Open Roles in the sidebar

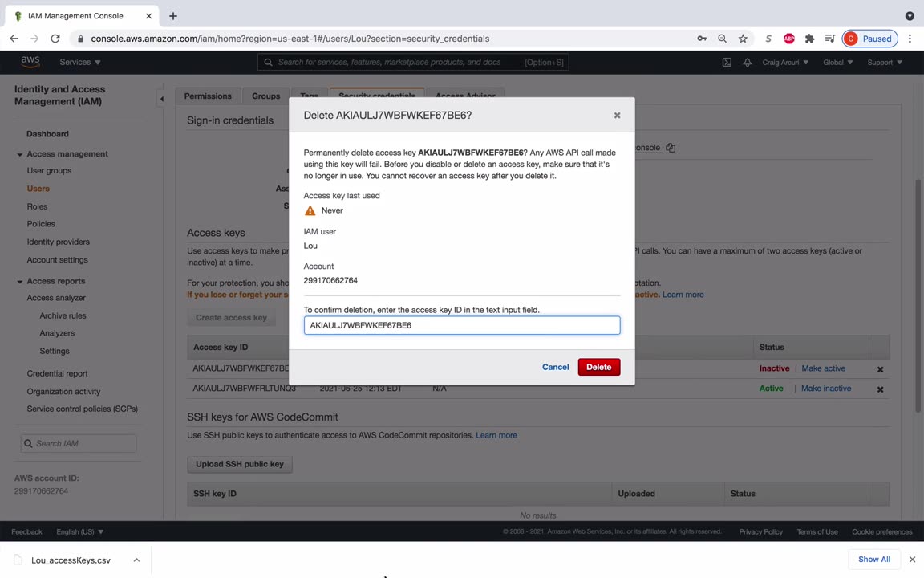(x=37, y=206)
